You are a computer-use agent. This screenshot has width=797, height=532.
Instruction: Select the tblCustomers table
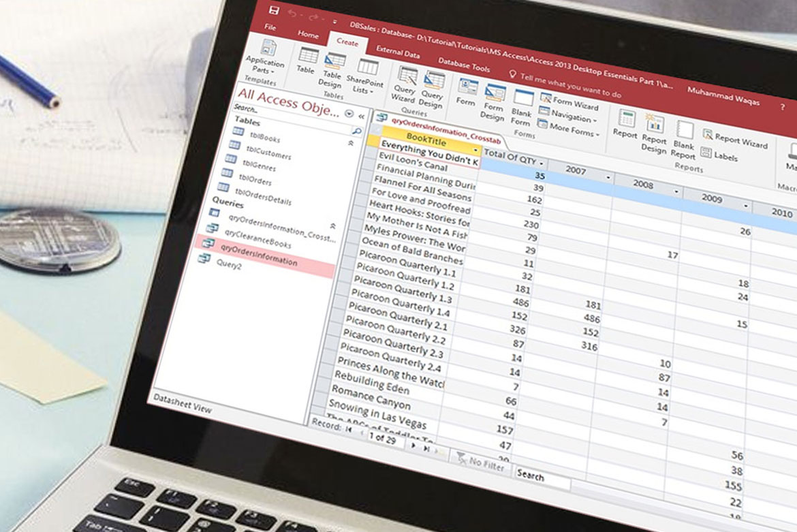pyautogui.click(x=262, y=150)
